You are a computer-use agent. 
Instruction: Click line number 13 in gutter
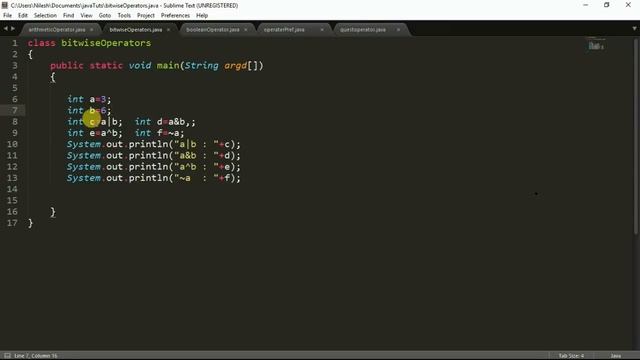(12, 178)
